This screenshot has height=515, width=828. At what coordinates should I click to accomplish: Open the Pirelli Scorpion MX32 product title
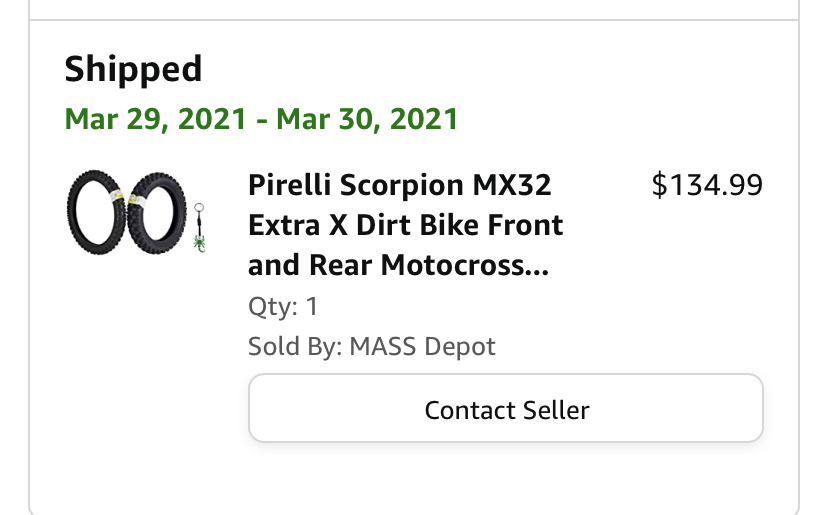[406, 224]
